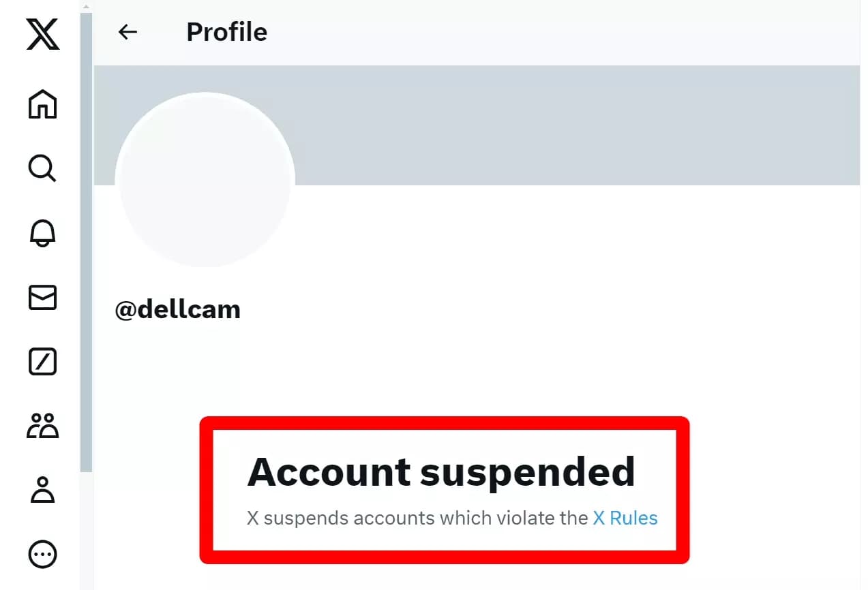The image size is (868, 590).
Task: Select the Home icon
Action: (x=42, y=104)
